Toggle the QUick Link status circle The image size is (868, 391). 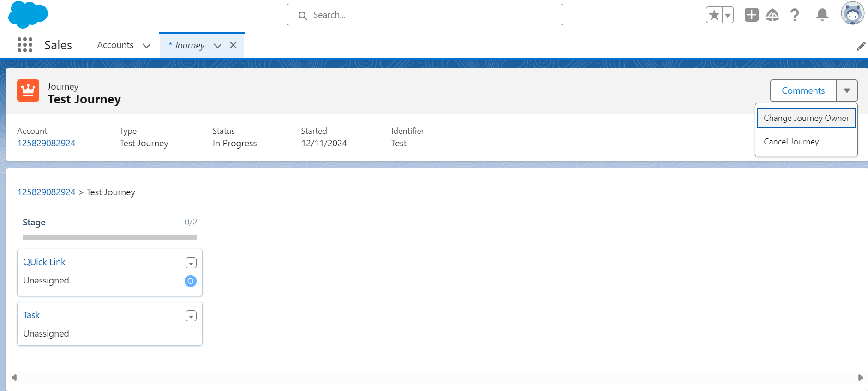[x=191, y=281]
